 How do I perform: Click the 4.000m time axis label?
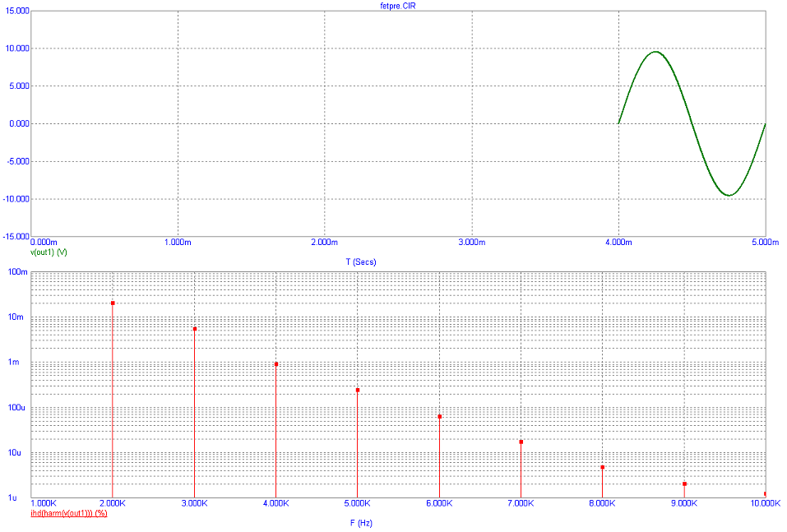618,243
